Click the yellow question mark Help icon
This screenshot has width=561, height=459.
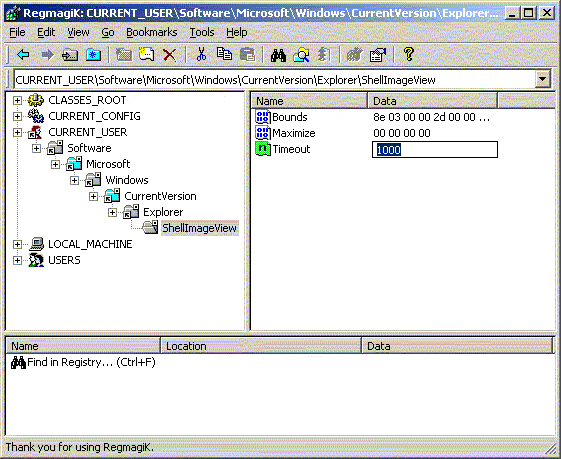pyautogui.click(x=409, y=54)
